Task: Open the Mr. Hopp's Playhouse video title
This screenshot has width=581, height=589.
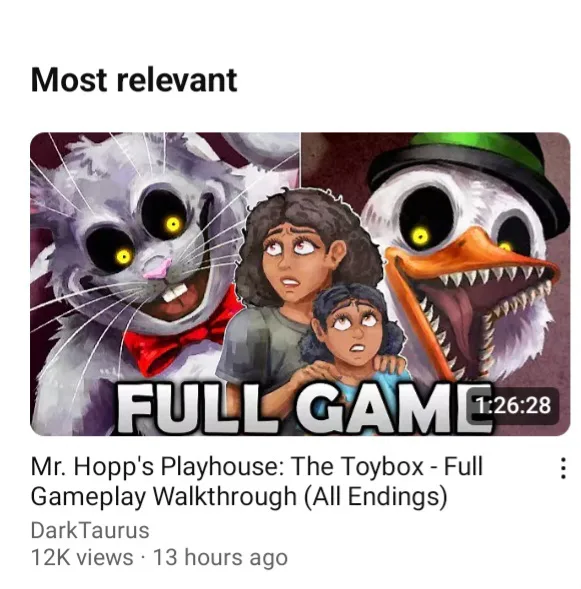Action: point(257,481)
